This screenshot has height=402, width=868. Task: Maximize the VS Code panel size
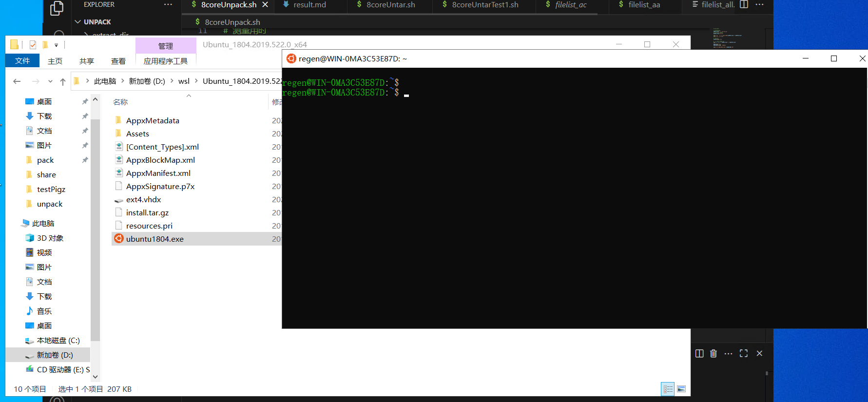point(744,353)
